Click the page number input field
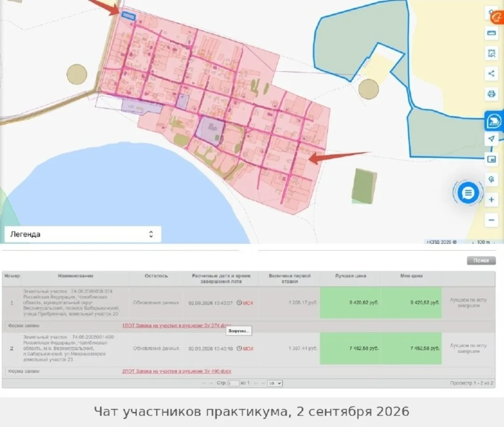 [234, 383]
